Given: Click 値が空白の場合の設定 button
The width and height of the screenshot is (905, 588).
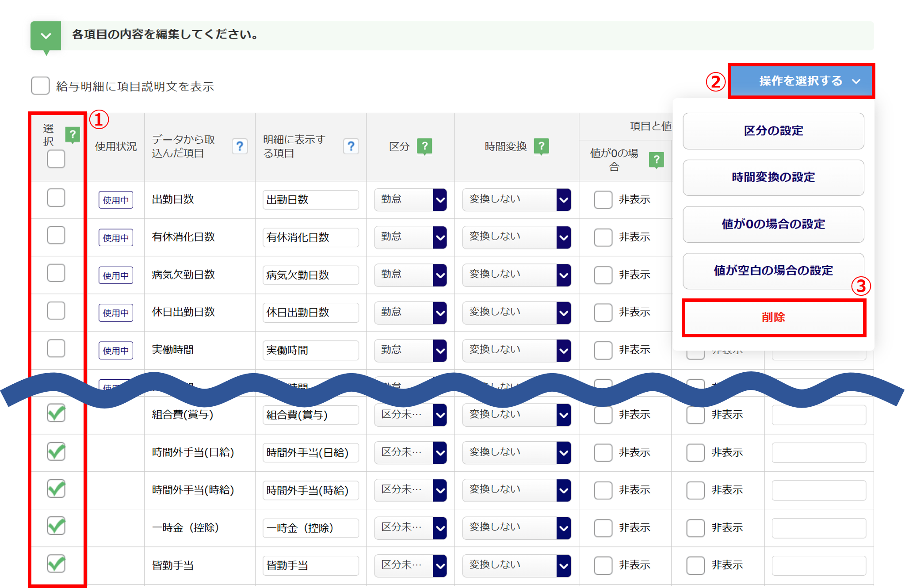Looking at the screenshot, I should [773, 271].
